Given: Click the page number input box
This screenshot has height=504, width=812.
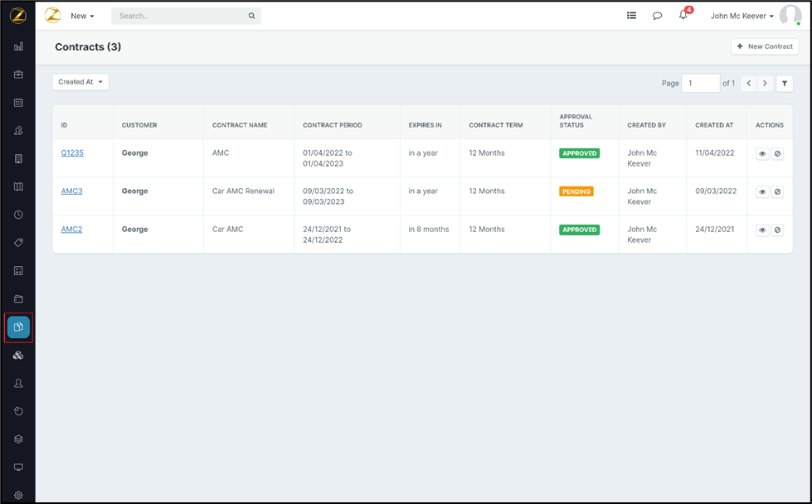Looking at the screenshot, I should (700, 84).
